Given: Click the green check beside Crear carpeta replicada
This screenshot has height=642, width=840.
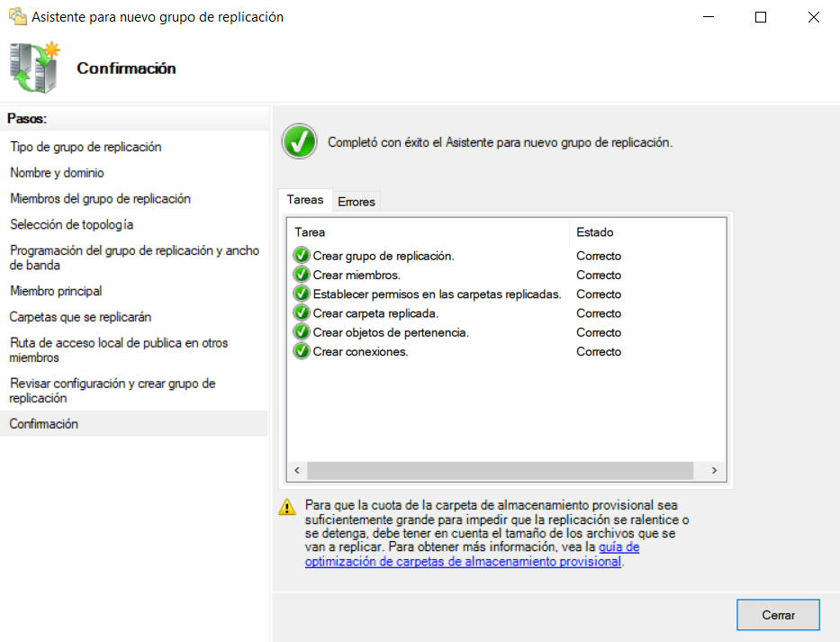Looking at the screenshot, I should point(302,313).
